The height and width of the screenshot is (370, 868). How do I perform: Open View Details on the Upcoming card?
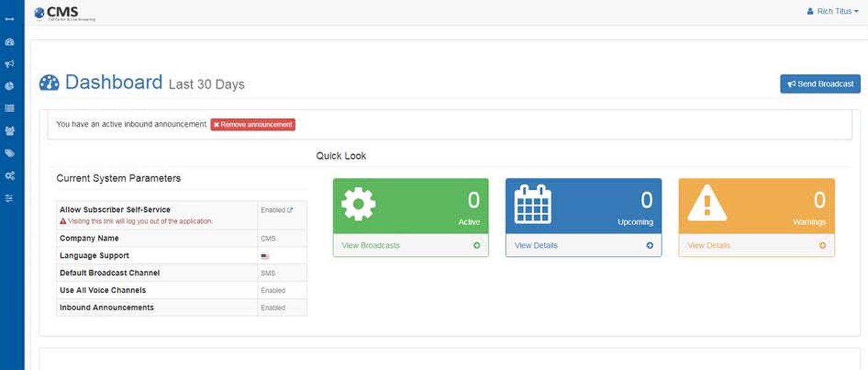click(x=536, y=245)
